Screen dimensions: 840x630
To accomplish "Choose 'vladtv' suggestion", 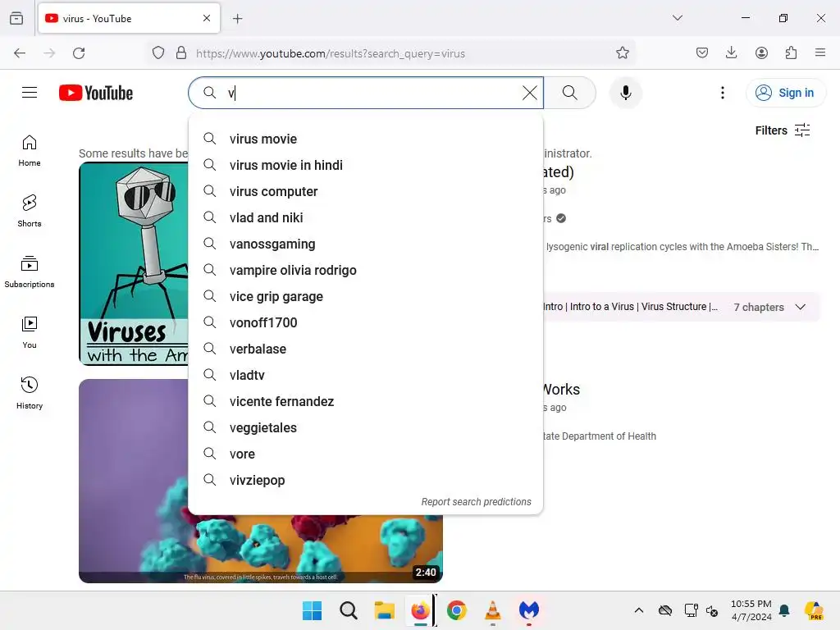I will (365, 375).
